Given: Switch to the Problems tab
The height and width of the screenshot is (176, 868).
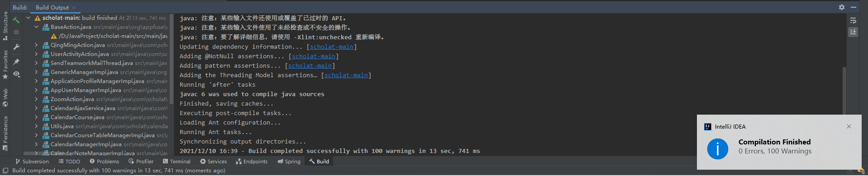Looking at the screenshot, I should click(x=104, y=162).
